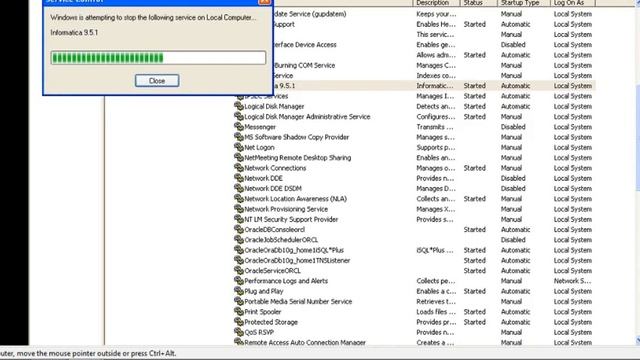Select the Net Logon service name
Viewport: 640px width, 360px height.
pyautogui.click(x=259, y=147)
